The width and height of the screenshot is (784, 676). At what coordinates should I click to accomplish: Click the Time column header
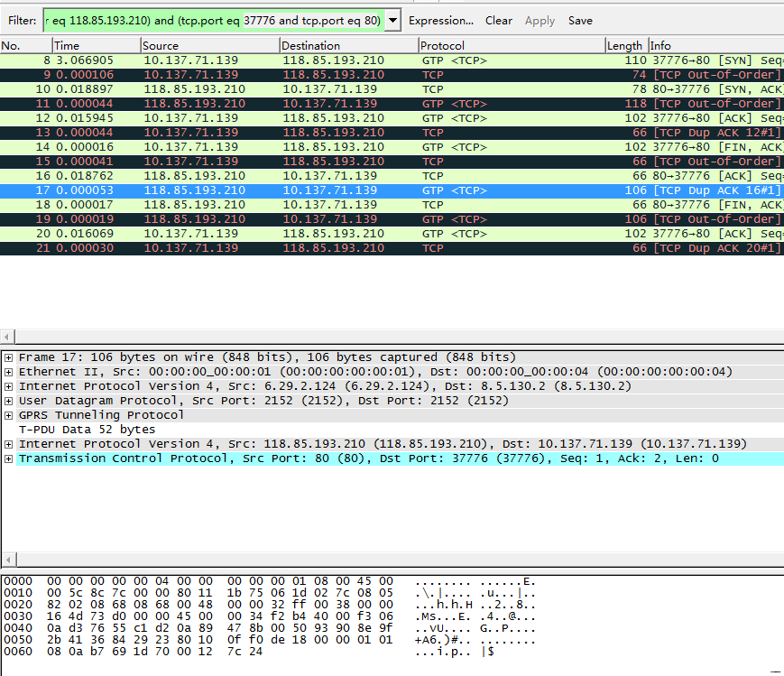90,45
